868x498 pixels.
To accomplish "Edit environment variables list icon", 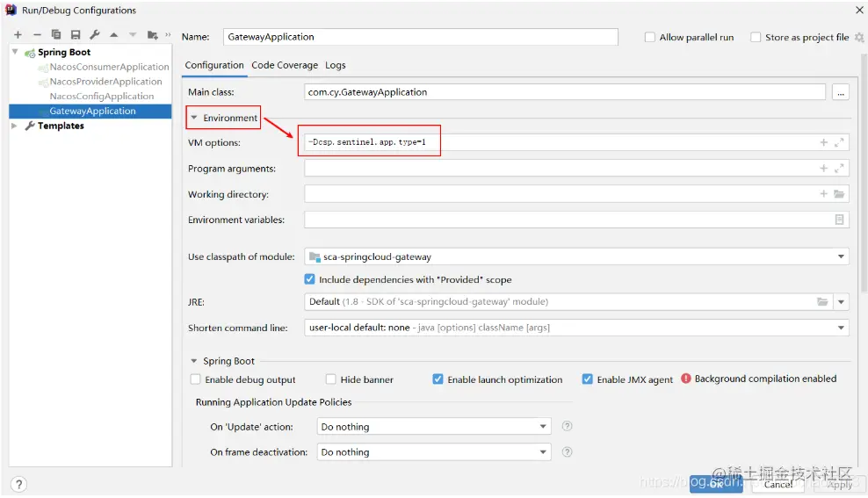I will 839,220.
